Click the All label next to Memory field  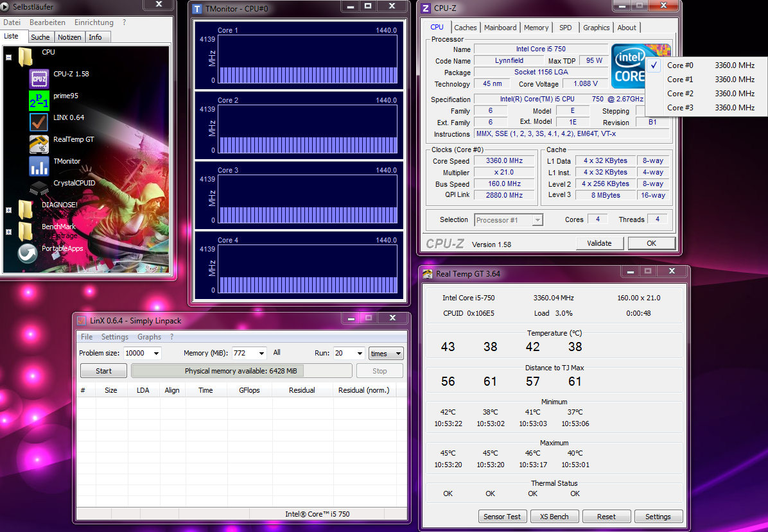tap(277, 352)
